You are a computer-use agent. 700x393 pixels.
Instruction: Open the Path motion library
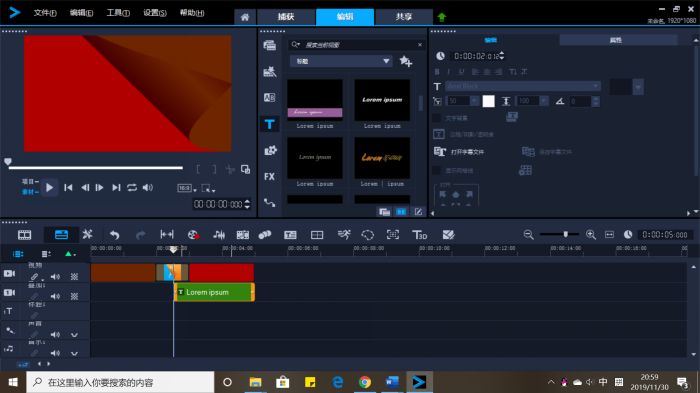pos(270,203)
